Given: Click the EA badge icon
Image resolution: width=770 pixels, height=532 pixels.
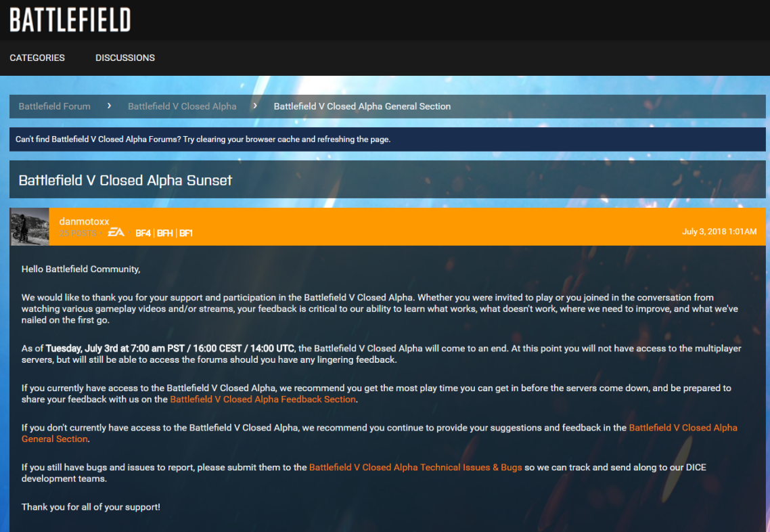Looking at the screenshot, I should click(x=116, y=232).
